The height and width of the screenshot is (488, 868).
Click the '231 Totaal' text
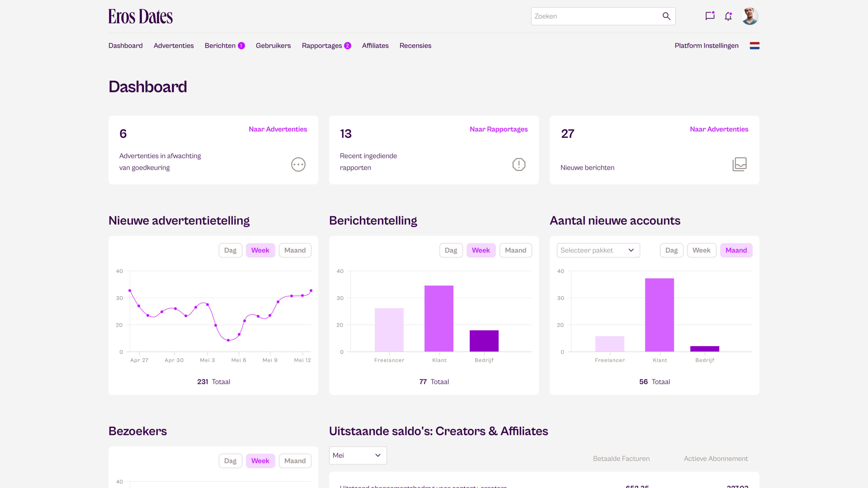[214, 382]
